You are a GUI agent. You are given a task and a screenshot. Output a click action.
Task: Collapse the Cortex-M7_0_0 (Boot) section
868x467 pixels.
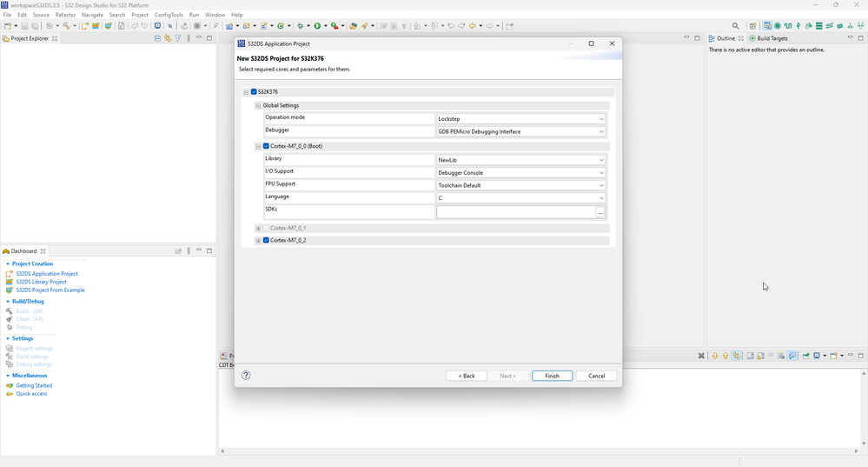coord(258,147)
